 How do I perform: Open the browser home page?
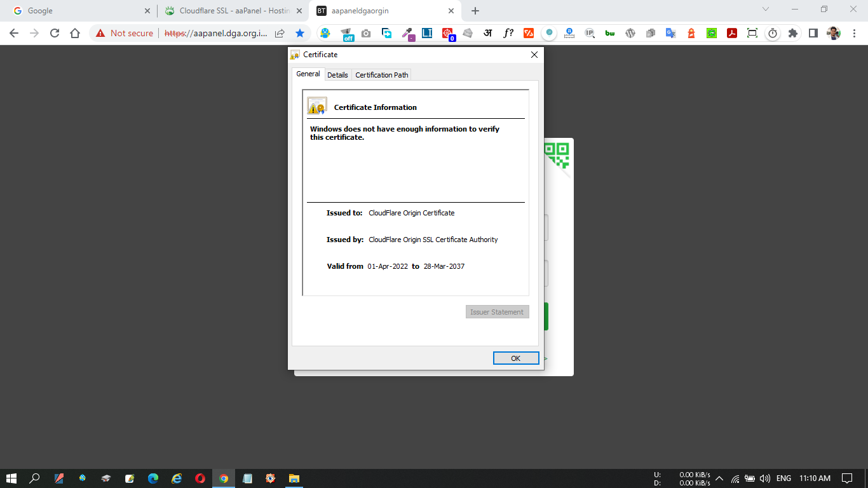75,33
